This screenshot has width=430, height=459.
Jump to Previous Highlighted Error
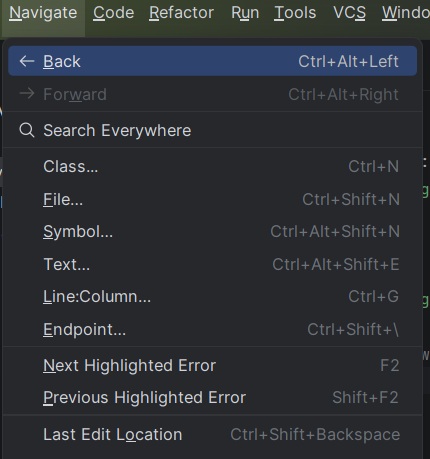(213, 397)
